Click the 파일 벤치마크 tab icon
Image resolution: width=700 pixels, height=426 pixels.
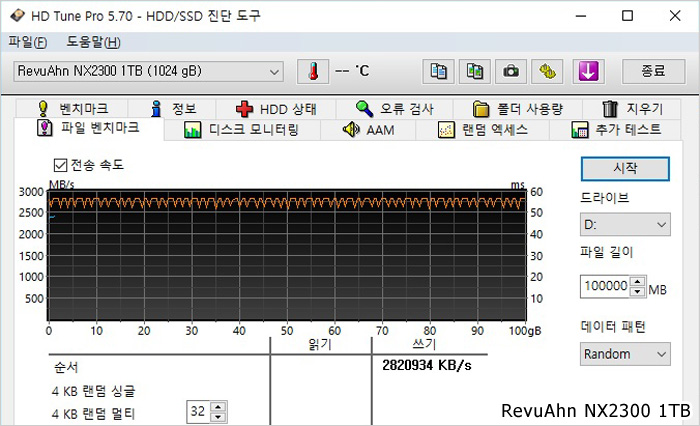coord(44,128)
